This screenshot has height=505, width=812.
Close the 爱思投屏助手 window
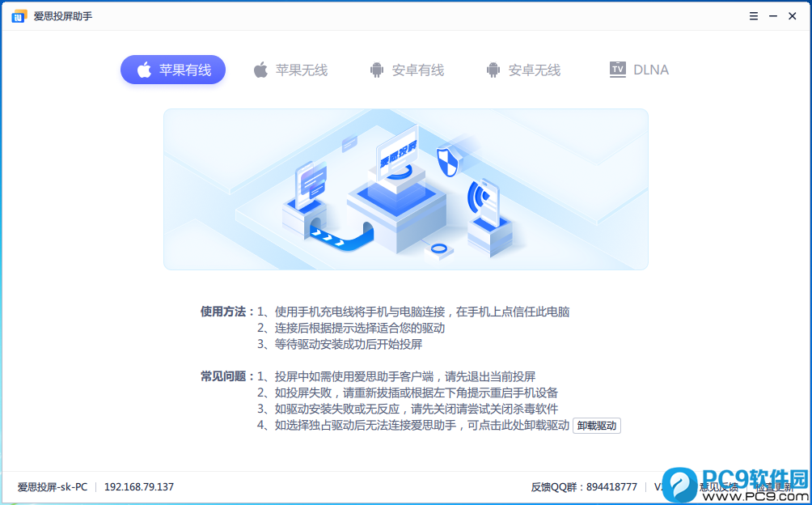(x=793, y=16)
